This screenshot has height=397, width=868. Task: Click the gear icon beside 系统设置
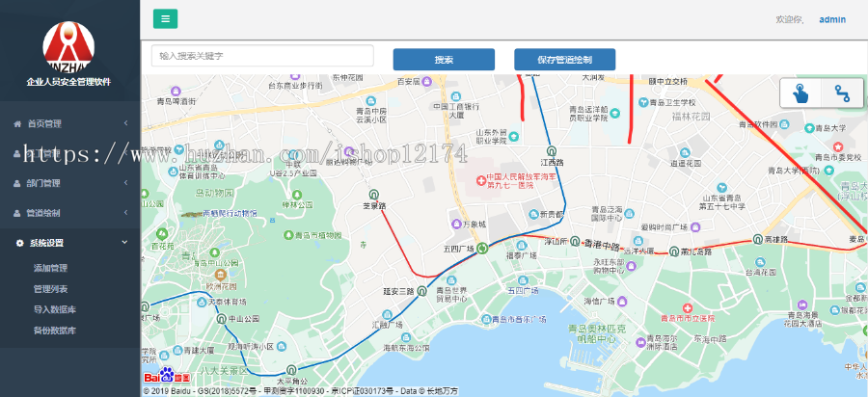(x=20, y=243)
